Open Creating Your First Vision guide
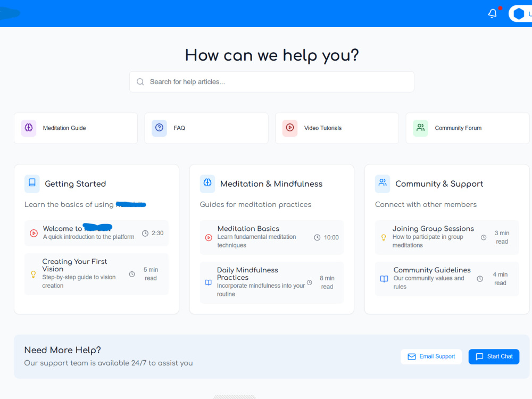 (x=96, y=274)
